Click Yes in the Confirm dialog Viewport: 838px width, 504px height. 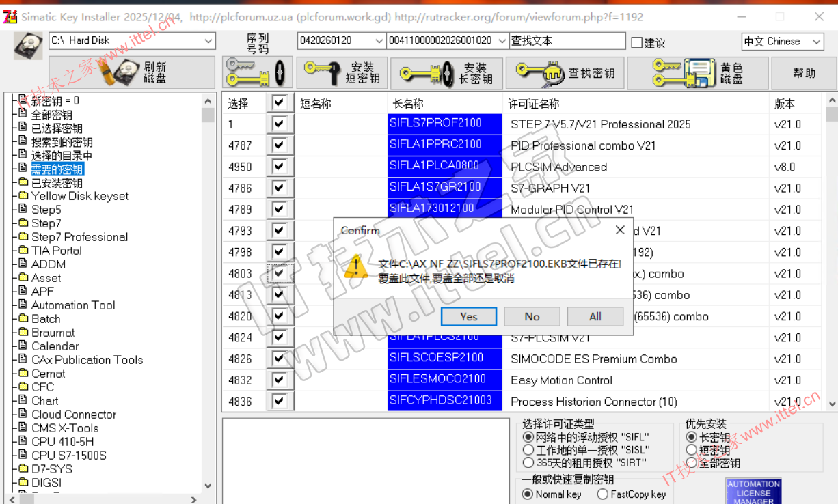469,316
